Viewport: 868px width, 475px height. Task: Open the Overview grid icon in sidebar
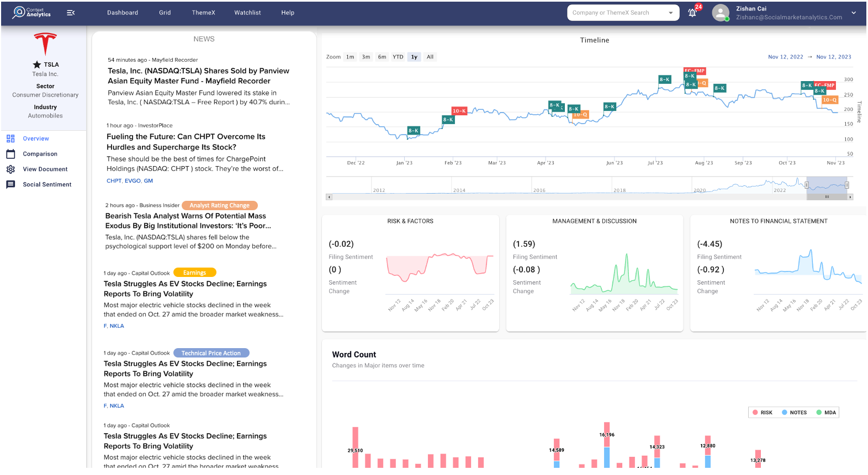10,138
